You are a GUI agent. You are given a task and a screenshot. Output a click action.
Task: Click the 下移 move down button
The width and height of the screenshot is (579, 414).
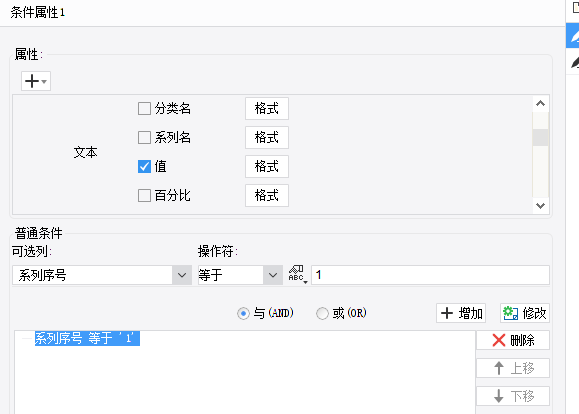click(x=513, y=396)
